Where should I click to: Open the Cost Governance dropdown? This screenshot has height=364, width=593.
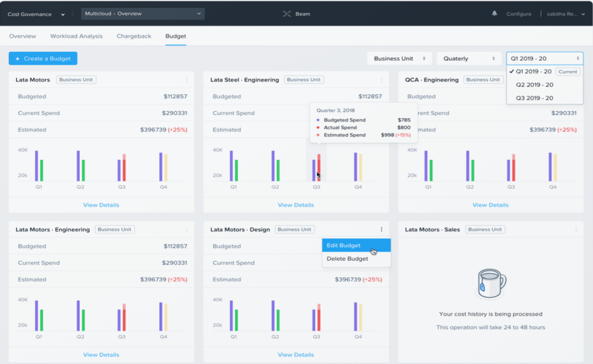tap(35, 13)
